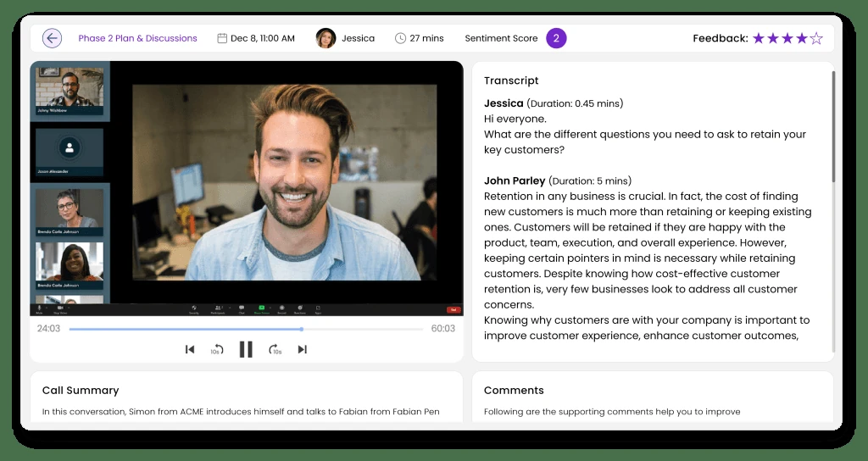
Task: Select the fifth empty feedback star
Action: (x=816, y=38)
